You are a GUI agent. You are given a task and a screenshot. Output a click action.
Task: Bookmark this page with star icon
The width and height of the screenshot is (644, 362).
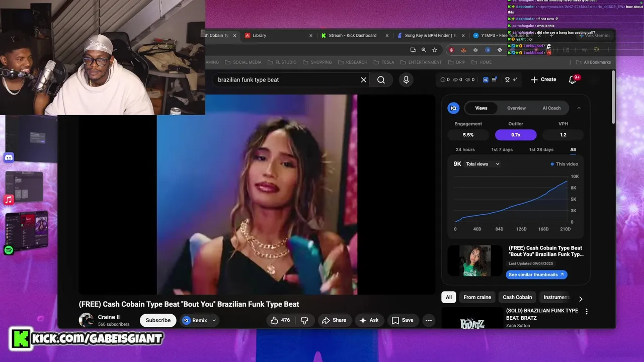[435, 50]
